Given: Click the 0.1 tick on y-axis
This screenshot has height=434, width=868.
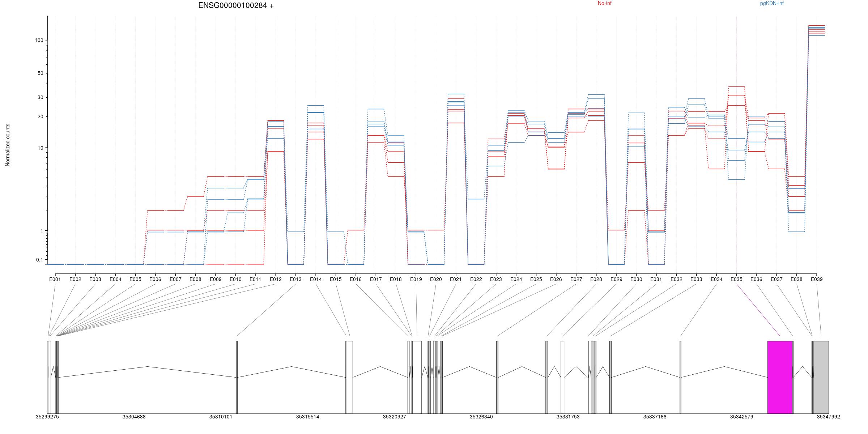Looking at the screenshot, I should [39, 260].
